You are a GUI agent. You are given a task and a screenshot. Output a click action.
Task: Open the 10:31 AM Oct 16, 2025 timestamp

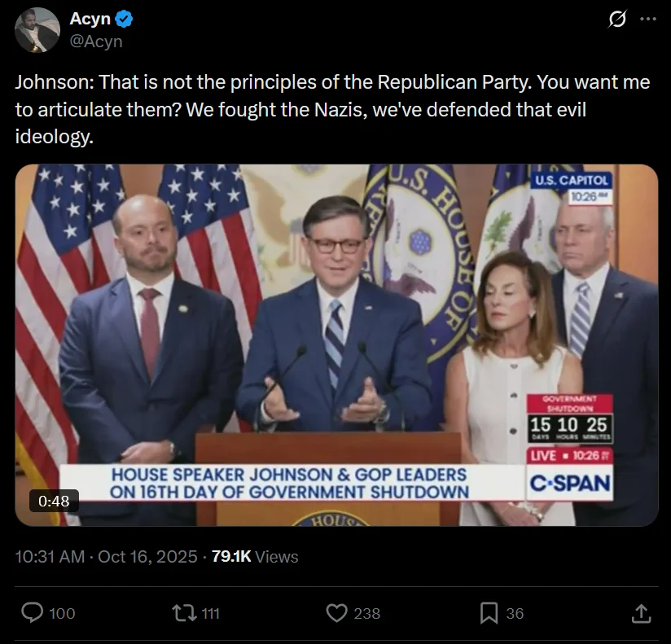click(x=106, y=557)
